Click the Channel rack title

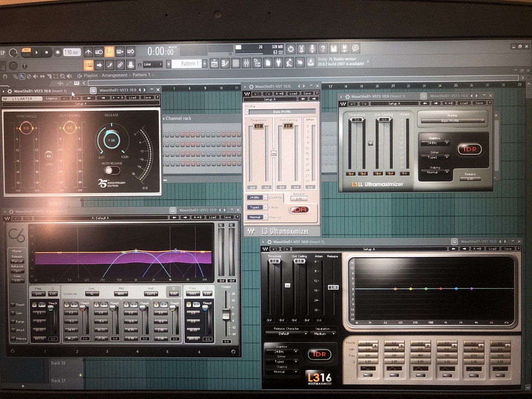pos(178,119)
